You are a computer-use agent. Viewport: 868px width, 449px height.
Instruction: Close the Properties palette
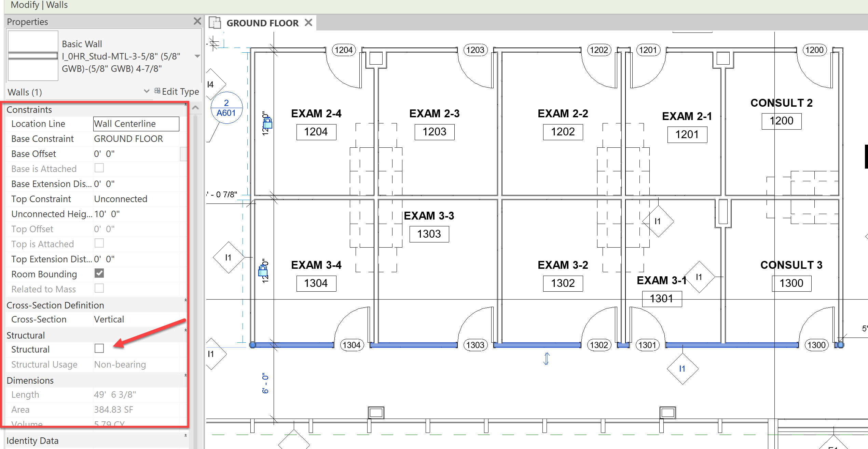[x=197, y=21]
